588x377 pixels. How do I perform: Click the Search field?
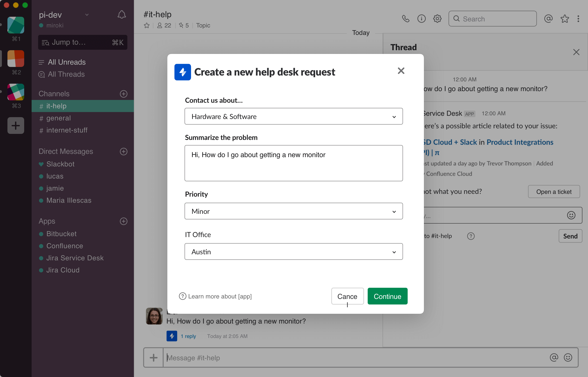(492, 19)
